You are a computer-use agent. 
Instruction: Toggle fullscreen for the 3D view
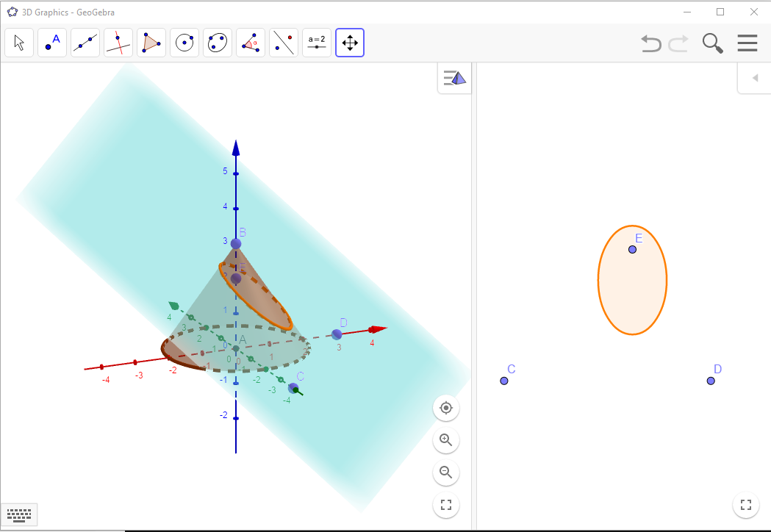click(x=446, y=505)
